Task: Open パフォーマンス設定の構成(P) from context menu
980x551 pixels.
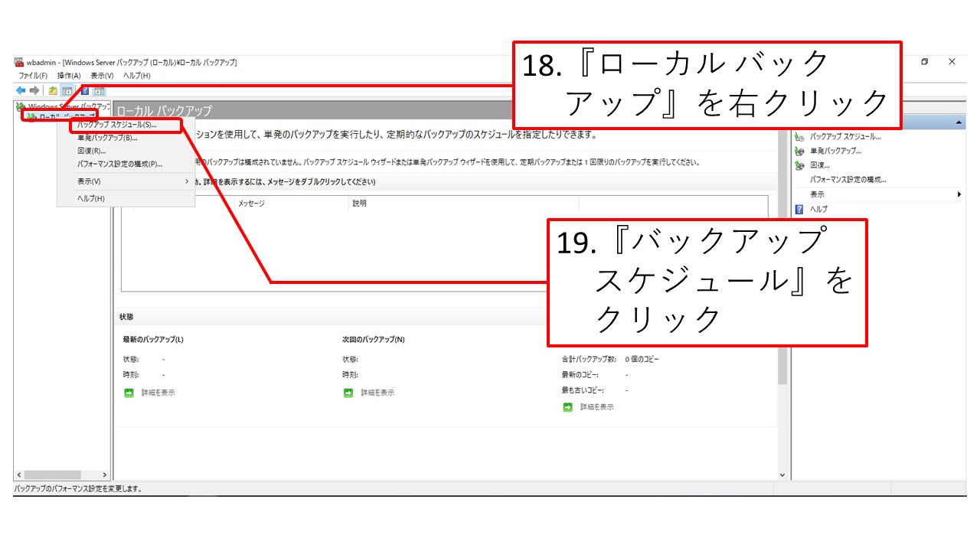Action: 119,165
